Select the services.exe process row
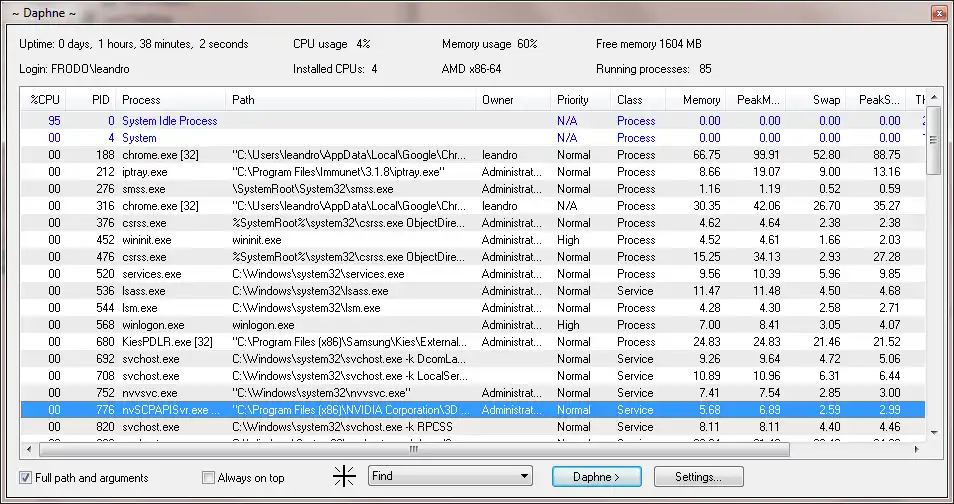 click(x=473, y=274)
